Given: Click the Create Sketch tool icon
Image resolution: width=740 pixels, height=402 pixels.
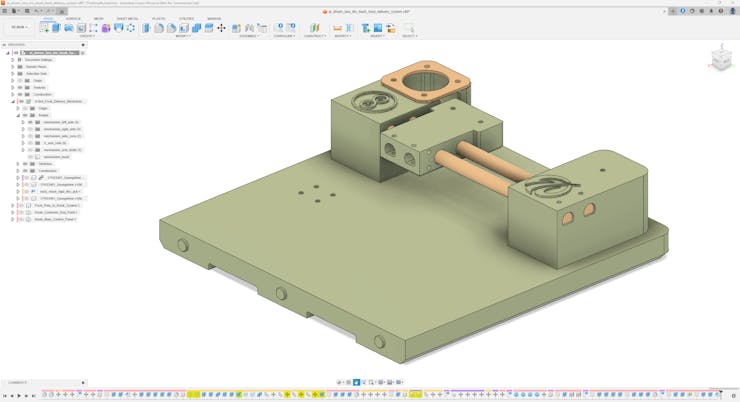Looking at the screenshot, I should coord(45,28).
